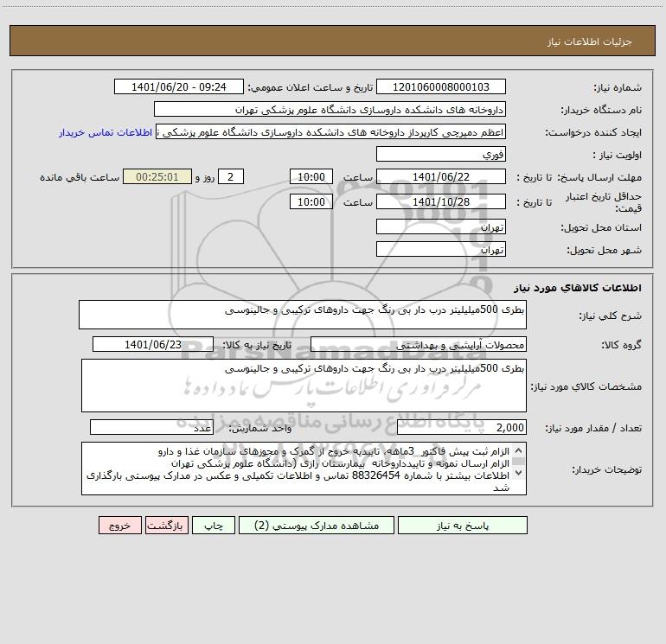
Task: Click delivery province field 'تهران'
Action: click(441, 226)
